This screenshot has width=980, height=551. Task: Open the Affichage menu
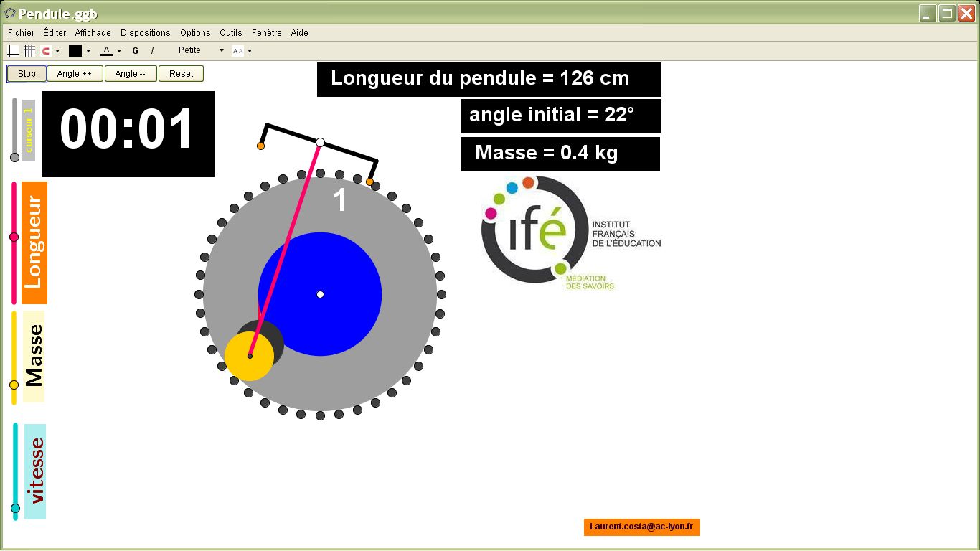93,33
